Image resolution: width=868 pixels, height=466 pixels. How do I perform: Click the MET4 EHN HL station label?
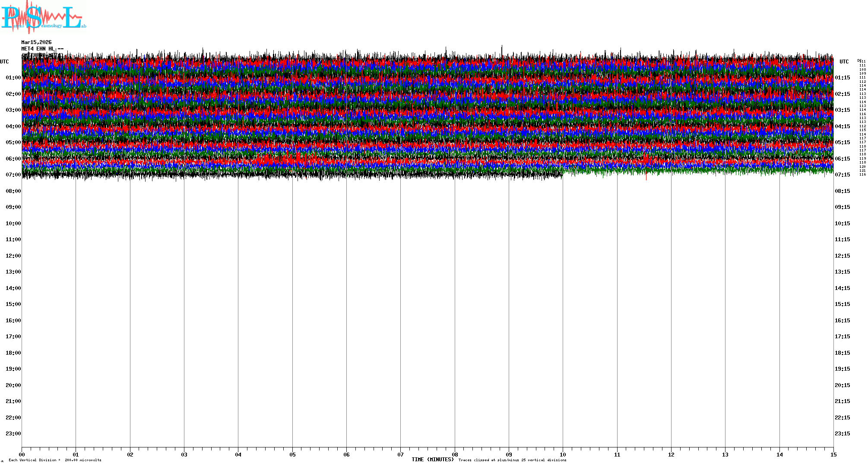point(38,49)
